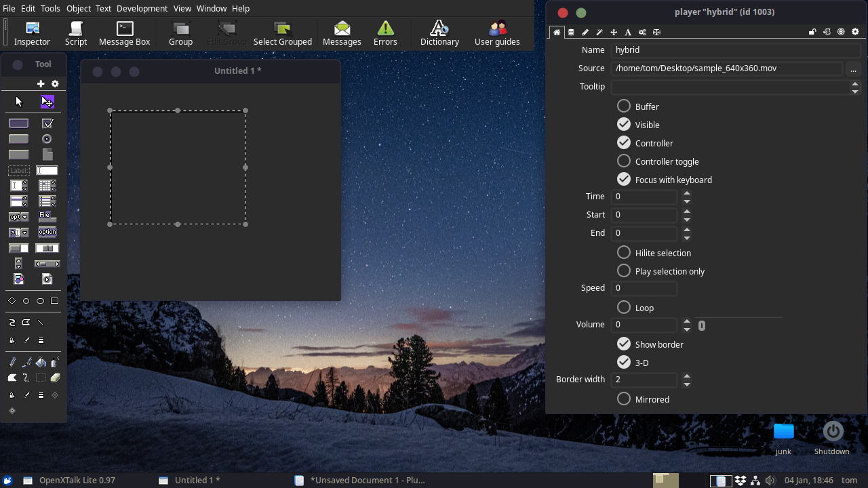Select the Edit pointer tool
The width and height of the screenshot is (868, 488).
pyautogui.click(x=47, y=102)
